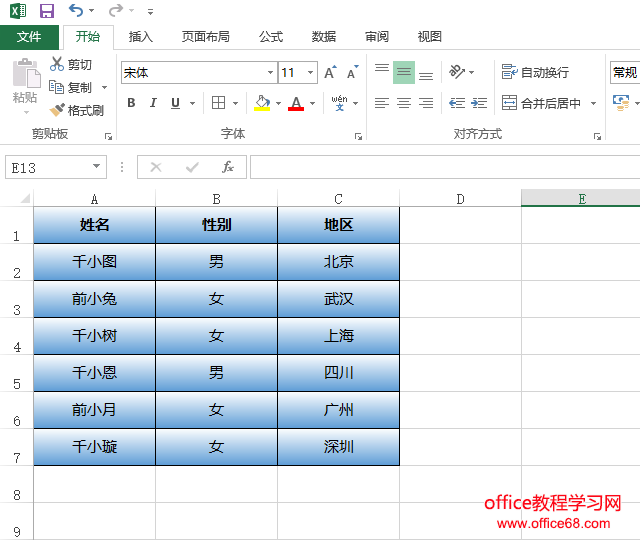Click the Paste clipboard icon
This screenshot has height=540, width=640.
[x=26, y=73]
